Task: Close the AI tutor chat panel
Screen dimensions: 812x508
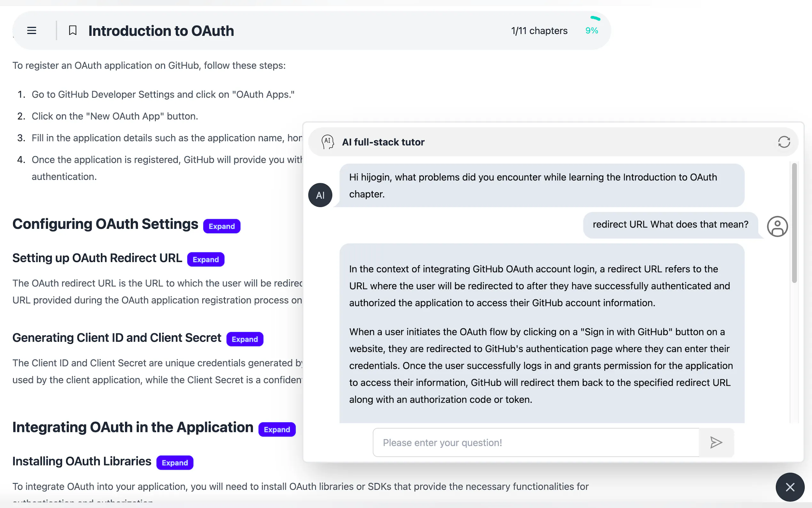Action: click(790, 487)
